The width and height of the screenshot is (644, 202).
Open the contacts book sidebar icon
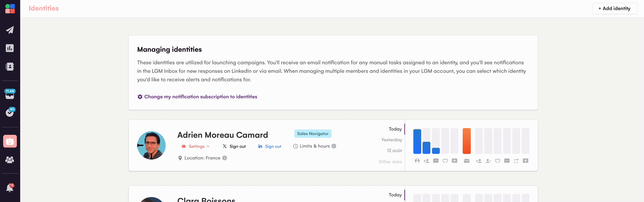[10, 67]
